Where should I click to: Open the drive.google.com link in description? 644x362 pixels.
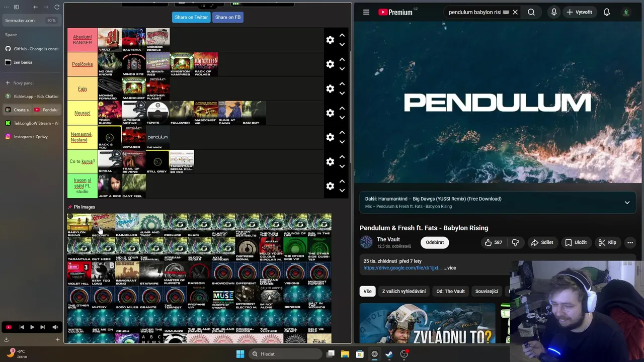pos(403,268)
